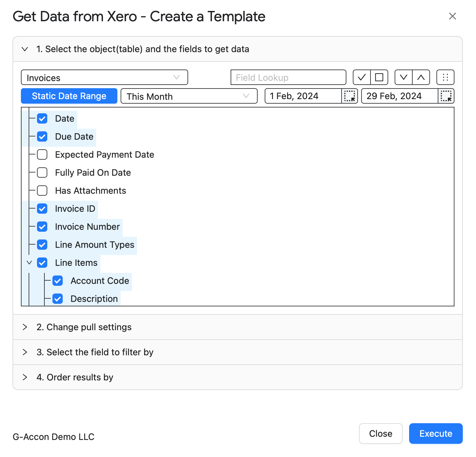
Task: Close the dialog with the X icon
Action: 453,16
